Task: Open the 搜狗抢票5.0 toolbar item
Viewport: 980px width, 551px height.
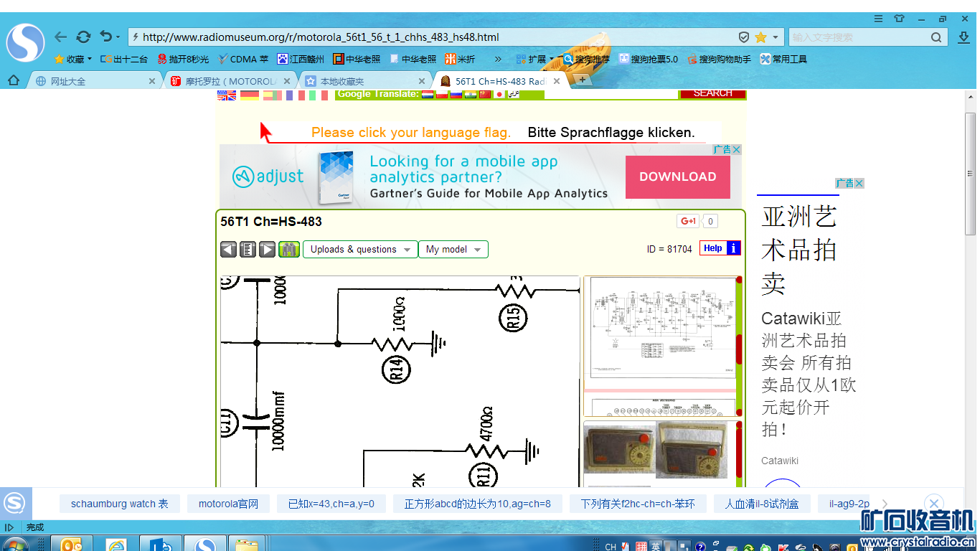Action: [x=649, y=60]
